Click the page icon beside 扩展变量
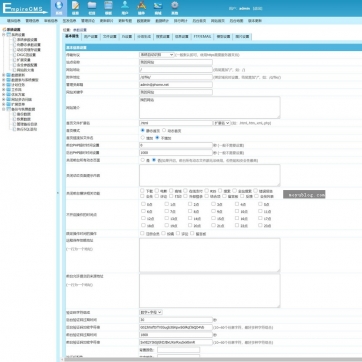 click(14, 60)
